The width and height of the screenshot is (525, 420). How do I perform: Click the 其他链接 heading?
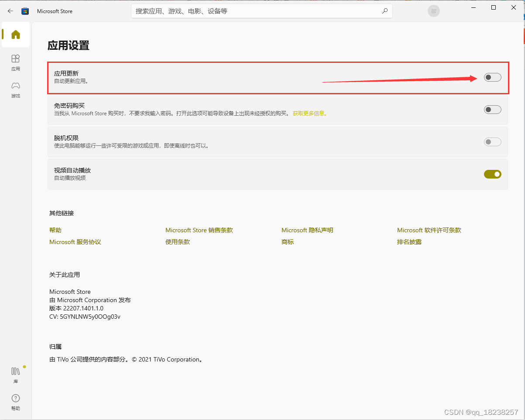62,213
